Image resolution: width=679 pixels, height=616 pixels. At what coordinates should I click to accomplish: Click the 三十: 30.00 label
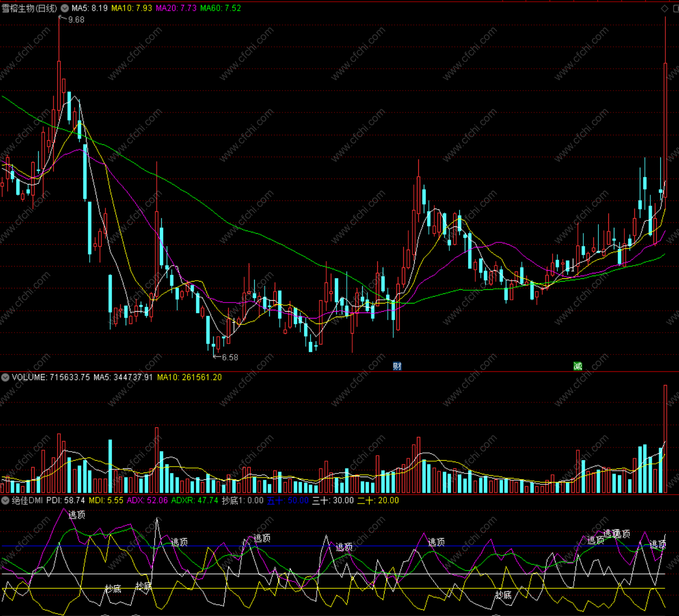(333, 500)
